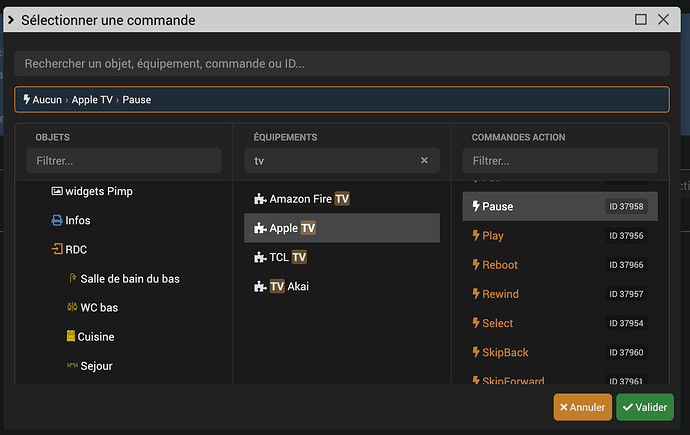The image size is (690, 435).
Task: Choose TV Akai equipment
Action: coord(342,286)
